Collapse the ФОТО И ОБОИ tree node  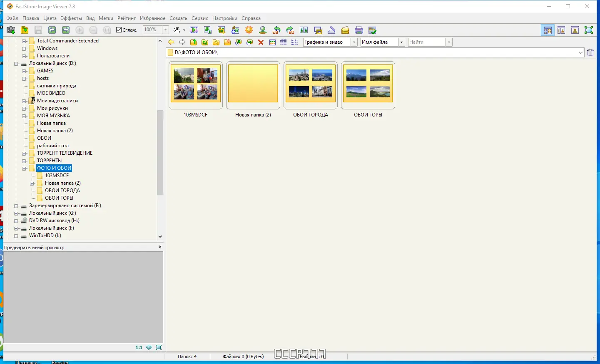click(x=24, y=168)
